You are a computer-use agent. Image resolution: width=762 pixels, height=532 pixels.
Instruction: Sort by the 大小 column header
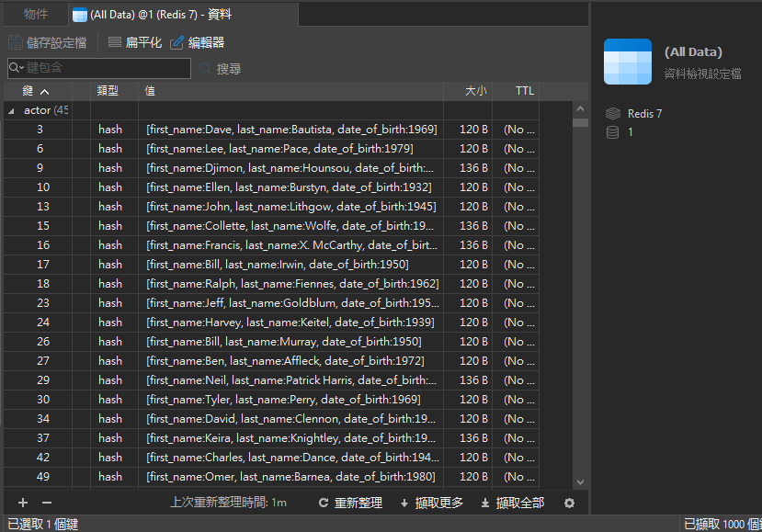tap(475, 91)
